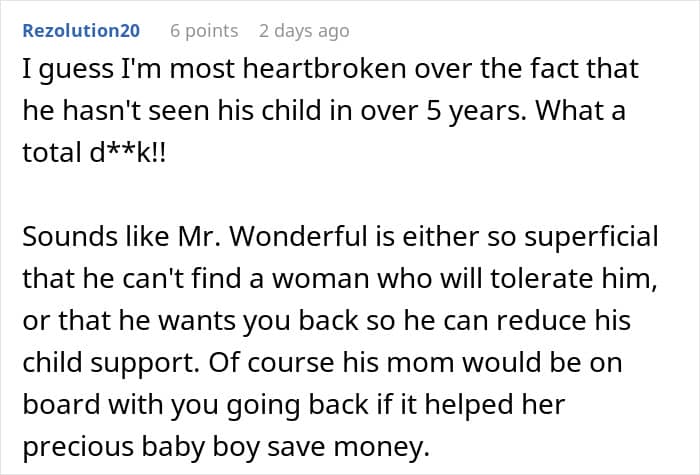Click the "6 points" score label
The width and height of the screenshot is (700, 475).
pos(204,31)
